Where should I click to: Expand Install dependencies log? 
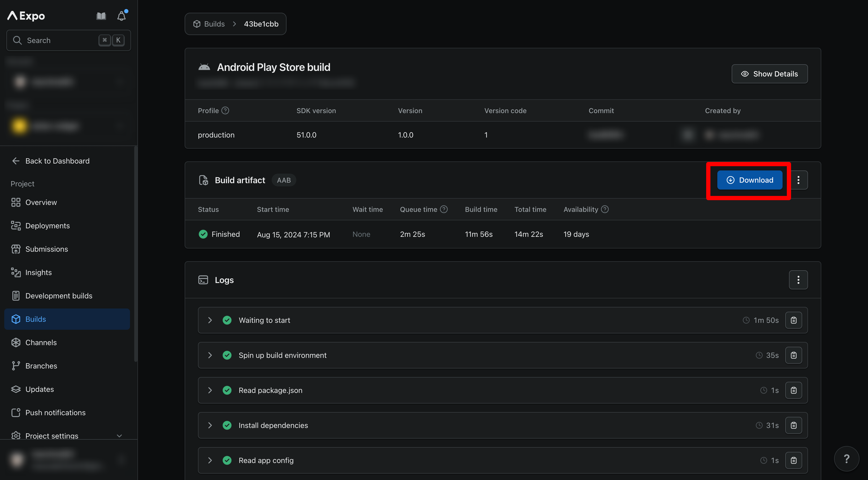point(210,425)
